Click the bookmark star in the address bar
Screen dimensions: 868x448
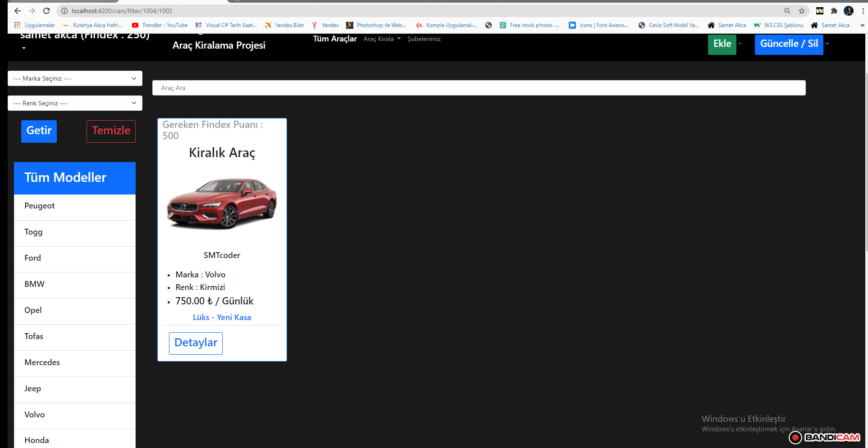tap(802, 10)
